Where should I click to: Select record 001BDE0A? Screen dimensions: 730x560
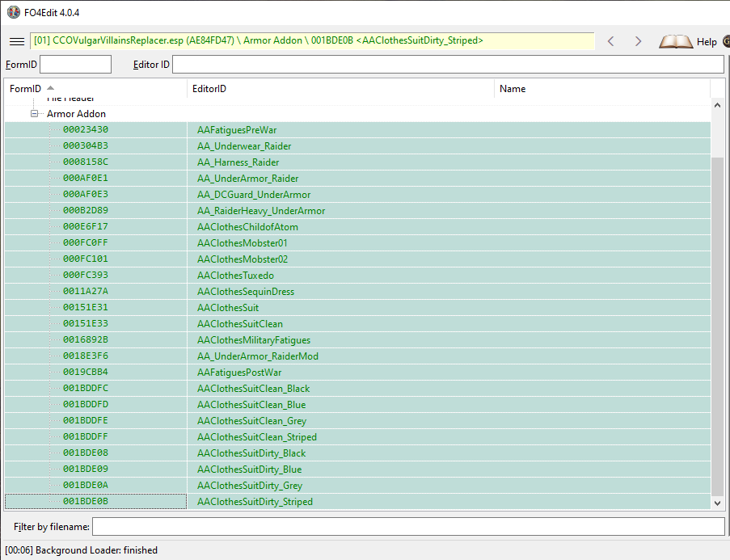[x=85, y=486]
